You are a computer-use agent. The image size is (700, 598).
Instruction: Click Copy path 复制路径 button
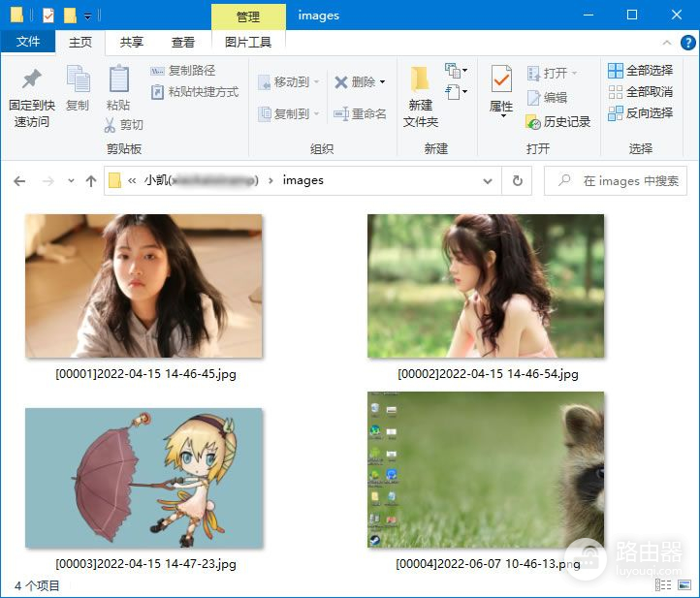183,71
